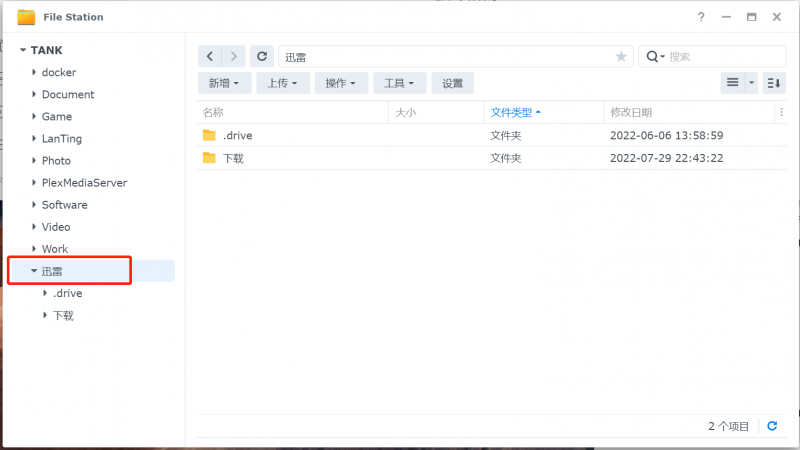Select the 下载 folder row in list
The height and width of the screenshot is (450, 800).
233,158
